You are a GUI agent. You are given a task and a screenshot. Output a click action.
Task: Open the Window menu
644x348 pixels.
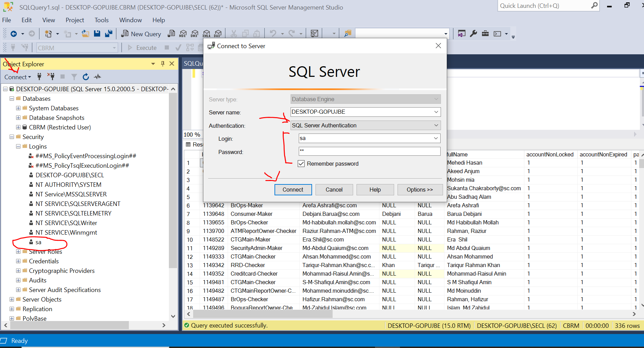(x=131, y=20)
